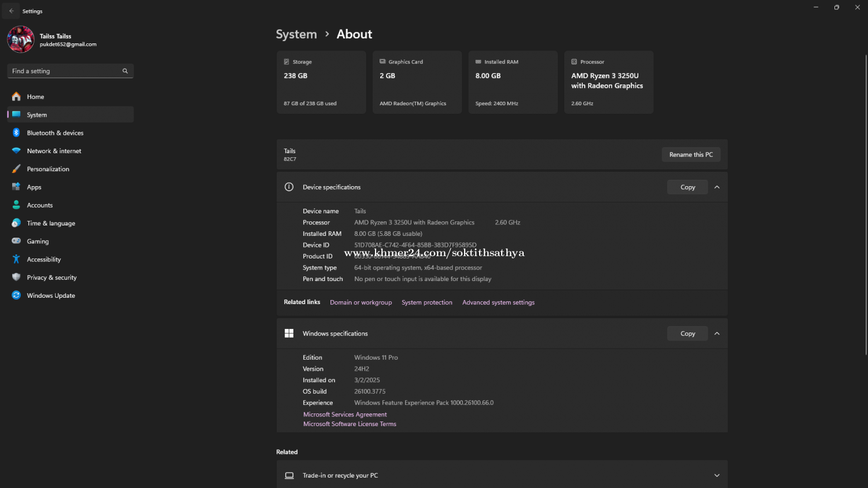Screen dimensions: 868x488
Task: Click the Windows Update refresh icon
Action: click(16, 295)
